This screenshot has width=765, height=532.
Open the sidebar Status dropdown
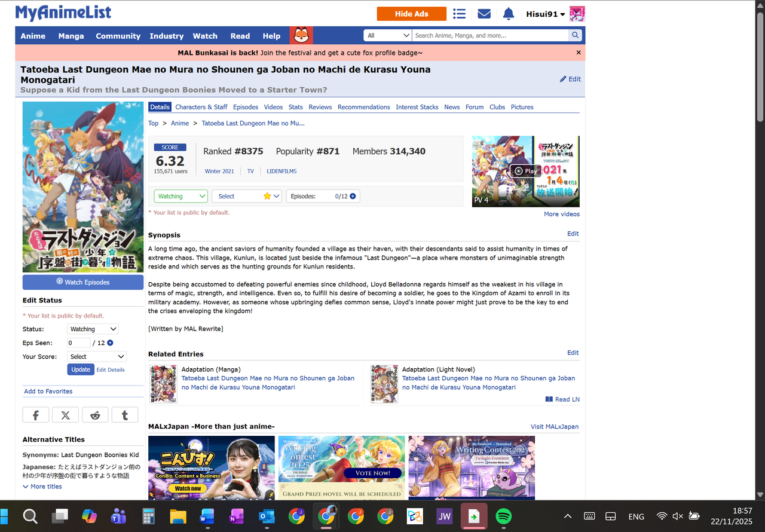93,329
